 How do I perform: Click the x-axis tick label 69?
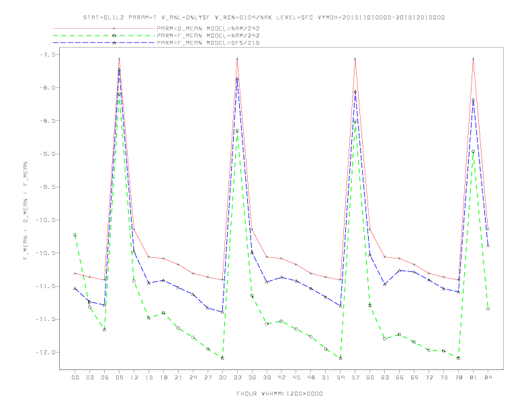click(x=414, y=377)
